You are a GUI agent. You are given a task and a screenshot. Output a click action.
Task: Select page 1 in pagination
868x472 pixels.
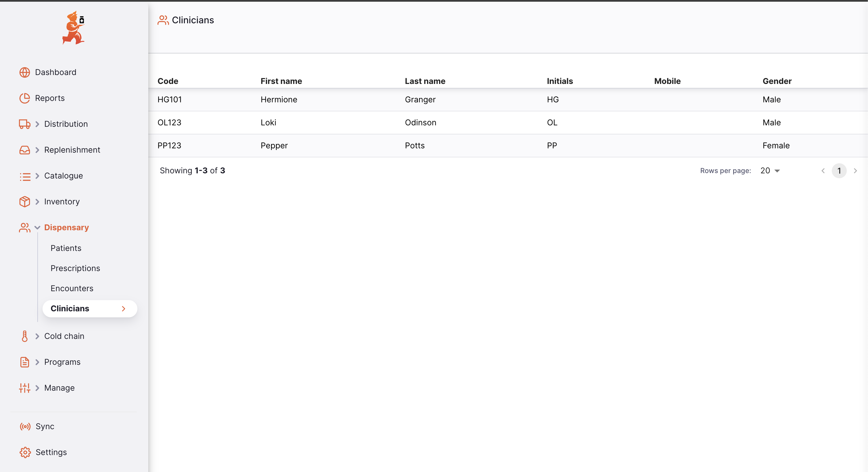tap(839, 171)
